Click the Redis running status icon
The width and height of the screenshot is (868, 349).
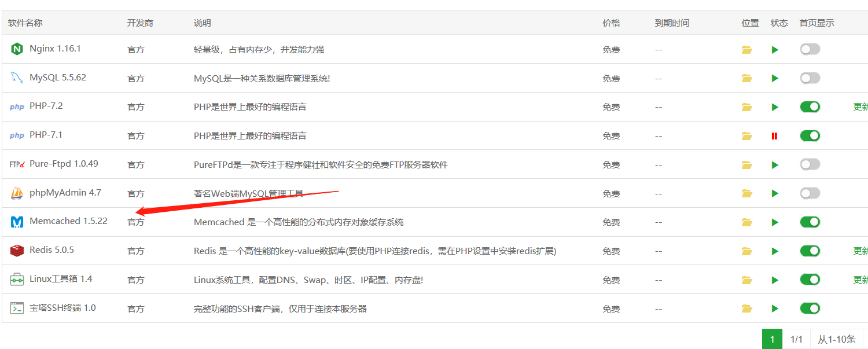point(775,251)
